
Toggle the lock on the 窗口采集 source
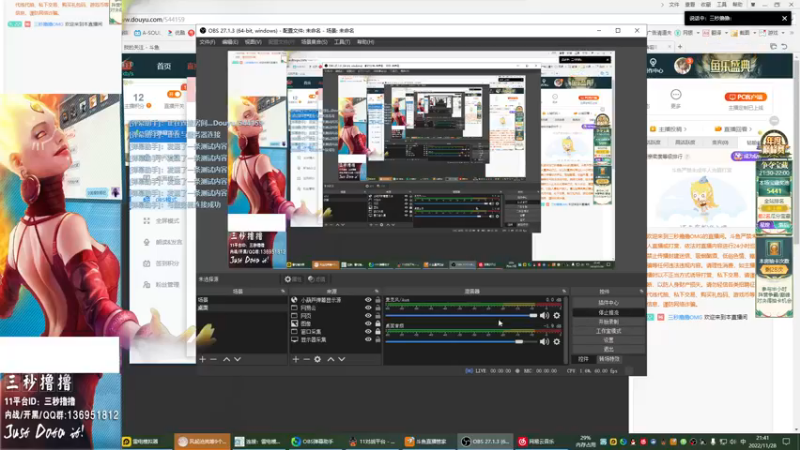(378, 332)
